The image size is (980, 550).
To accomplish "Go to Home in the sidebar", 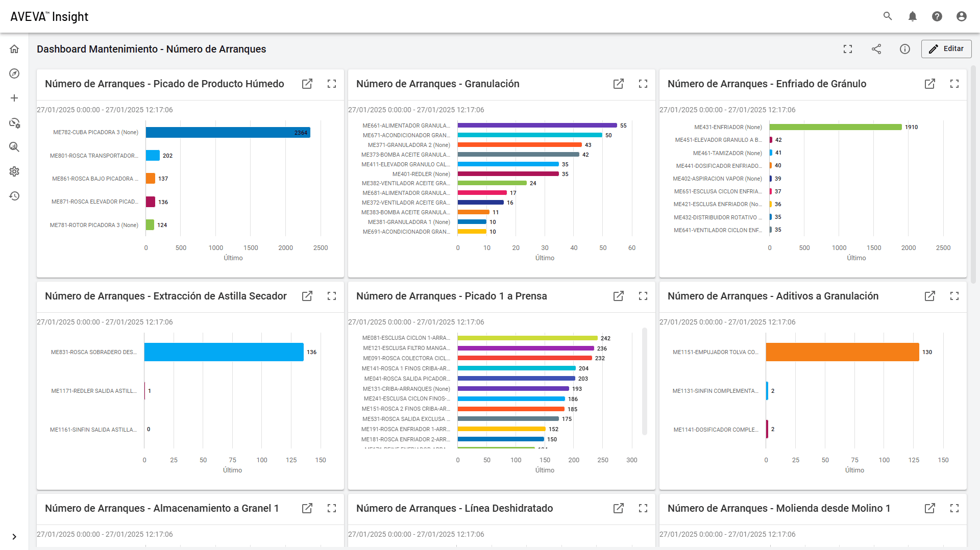I will (x=14, y=49).
